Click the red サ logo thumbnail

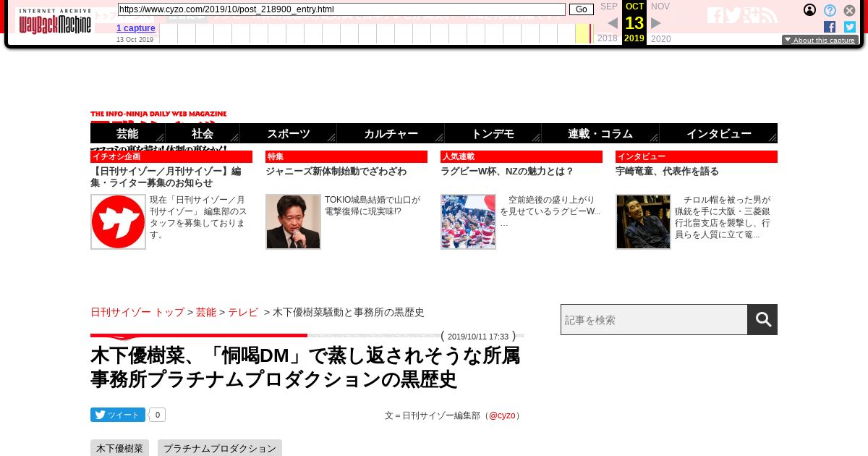[118, 221]
